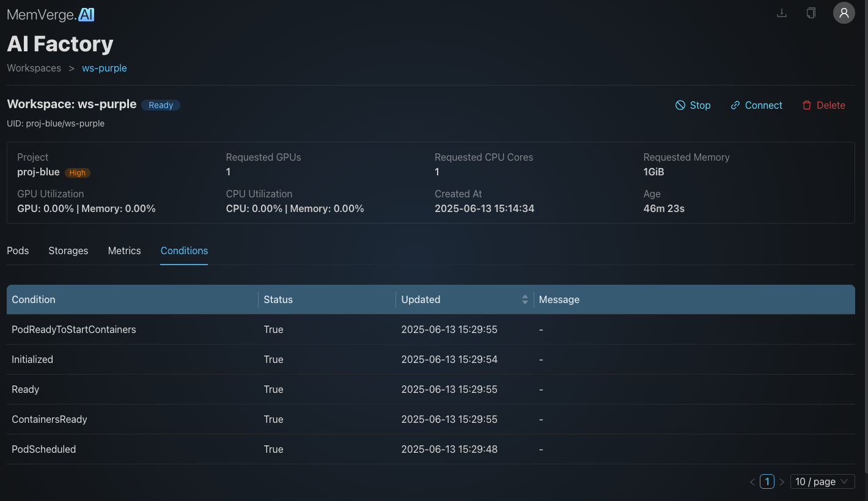The image size is (868, 501).
Task: Click the trash icon beside Delete
Action: [x=807, y=105]
